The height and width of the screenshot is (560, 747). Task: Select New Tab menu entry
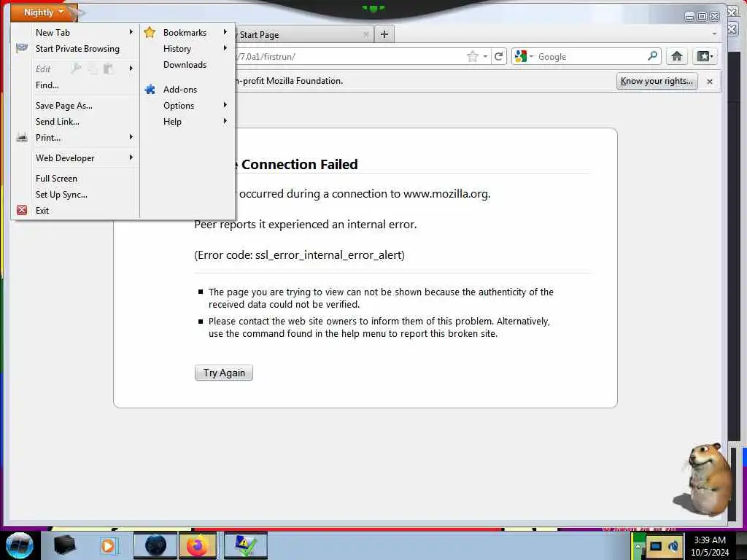pos(53,32)
